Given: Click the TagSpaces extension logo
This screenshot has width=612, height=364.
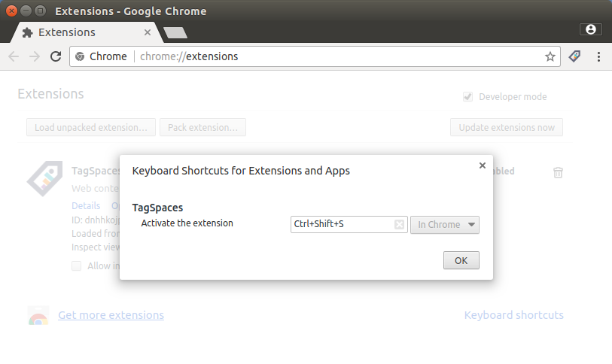Looking at the screenshot, I should (44, 179).
